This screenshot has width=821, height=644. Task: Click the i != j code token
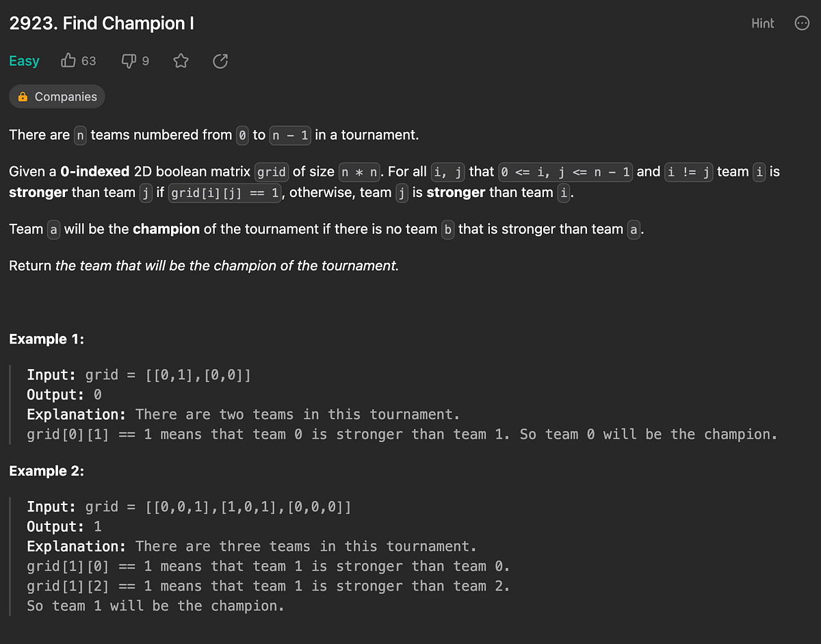pyautogui.click(x=688, y=172)
